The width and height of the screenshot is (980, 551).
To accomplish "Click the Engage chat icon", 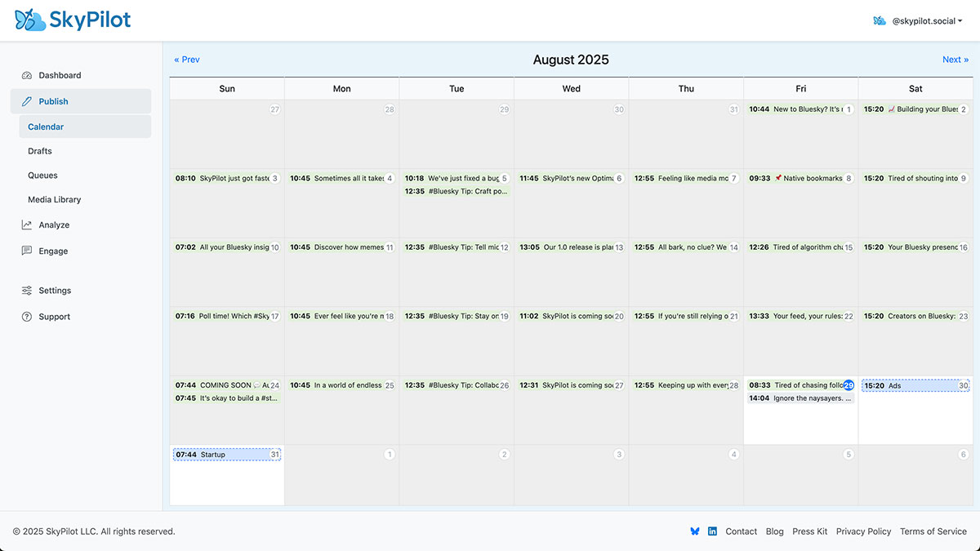I will coord(27,251).
